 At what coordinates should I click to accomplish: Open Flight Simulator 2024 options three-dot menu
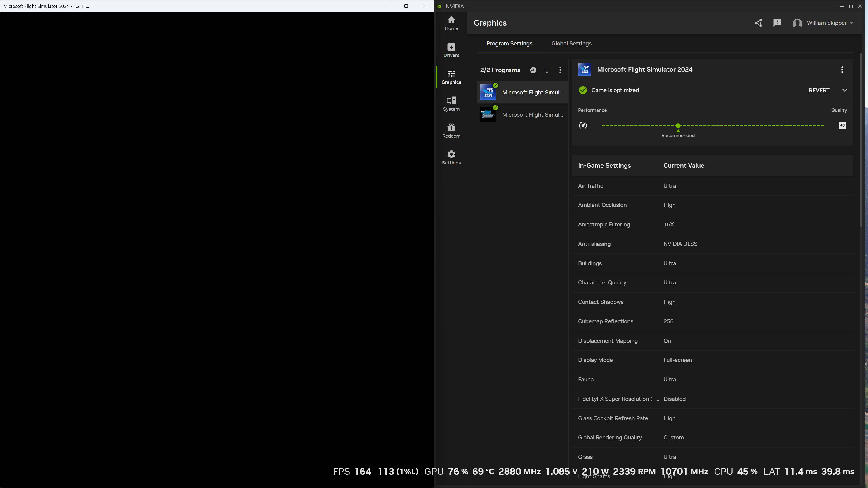pyautogui.click(x=842, y=70)
